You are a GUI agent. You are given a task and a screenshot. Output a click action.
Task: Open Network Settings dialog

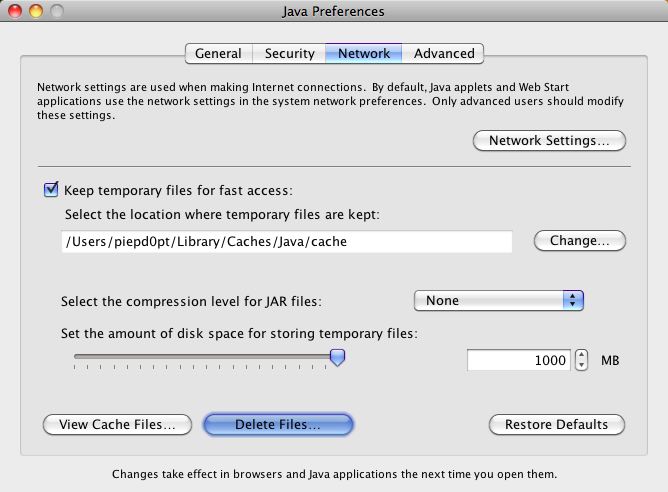tap(549, 141)
